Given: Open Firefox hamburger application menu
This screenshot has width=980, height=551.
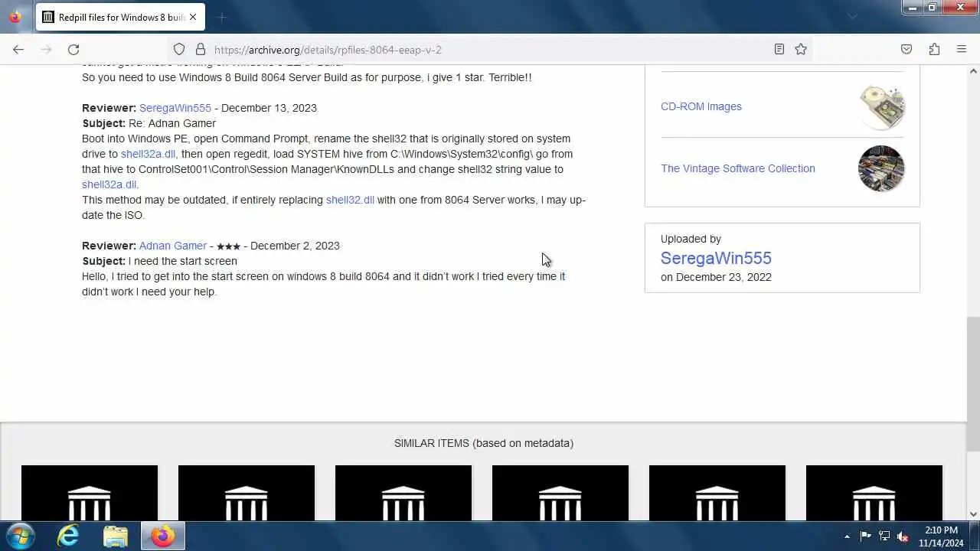Looking at the screenshot, I should pos(962,49).
